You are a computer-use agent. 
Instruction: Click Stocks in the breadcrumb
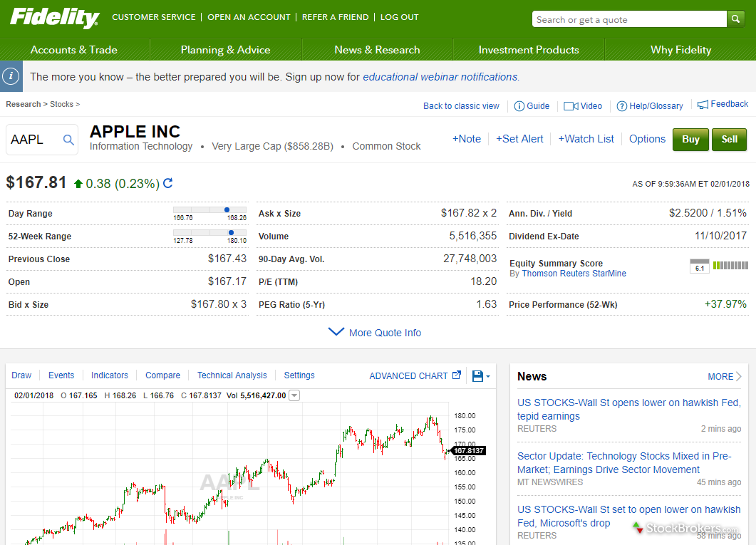click(62, 104)
